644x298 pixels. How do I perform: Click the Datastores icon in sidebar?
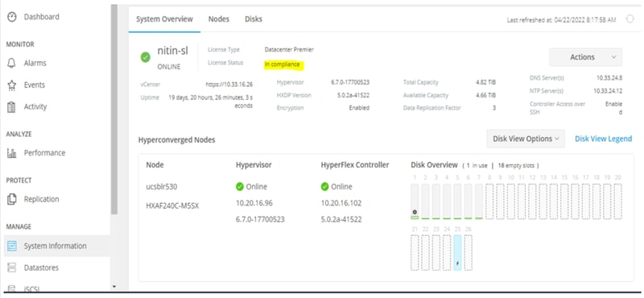(x=12, y=267)
